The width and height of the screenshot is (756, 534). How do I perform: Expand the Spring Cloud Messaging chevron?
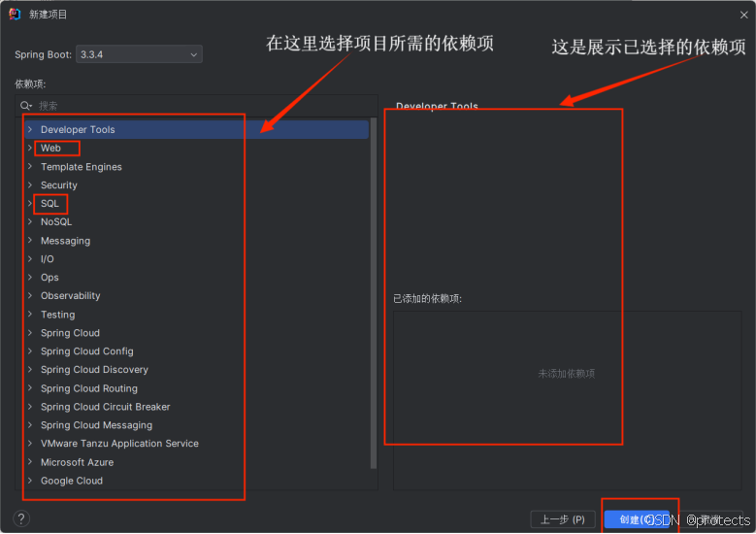(x=30, y=424)
